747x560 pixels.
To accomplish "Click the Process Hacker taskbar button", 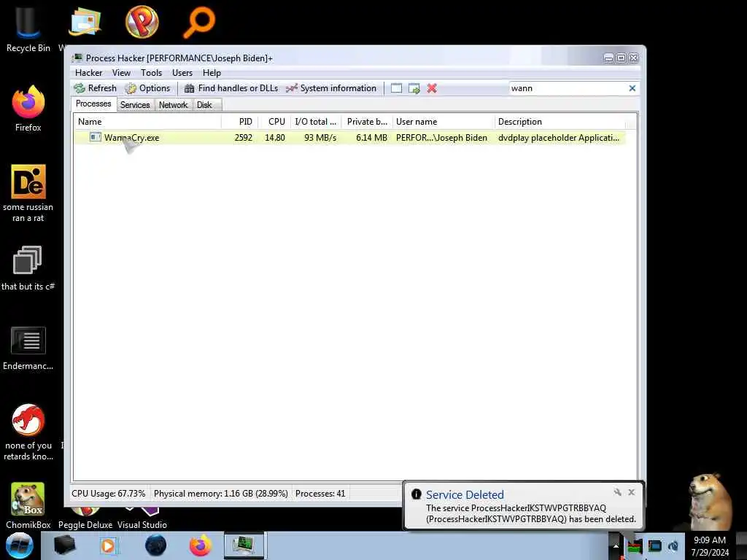I will pos(244,545).
